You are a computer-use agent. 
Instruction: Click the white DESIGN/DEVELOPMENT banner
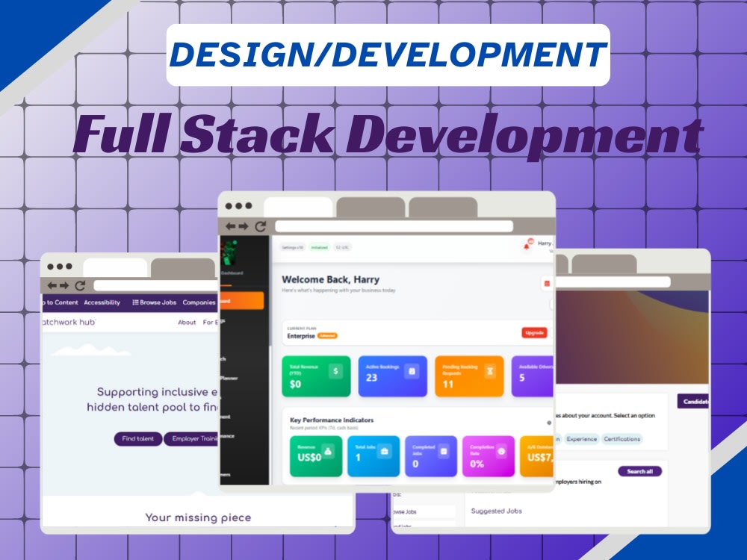click(388, 55)
